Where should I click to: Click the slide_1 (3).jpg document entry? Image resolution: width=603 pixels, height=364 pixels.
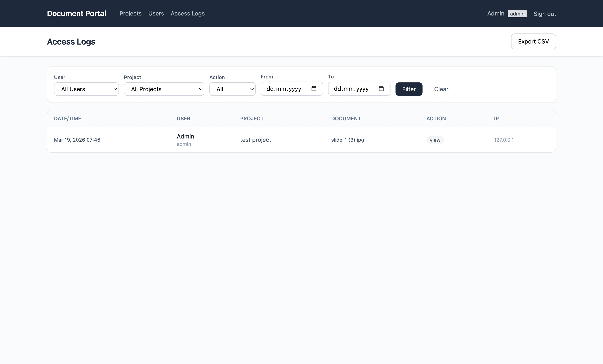[347, 140]
